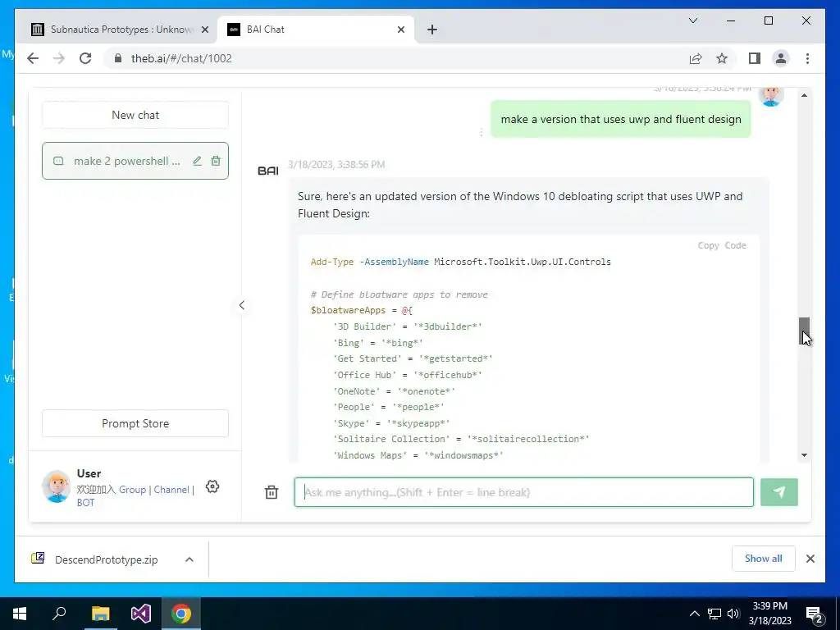Open the BOT link

coord(85,503)
